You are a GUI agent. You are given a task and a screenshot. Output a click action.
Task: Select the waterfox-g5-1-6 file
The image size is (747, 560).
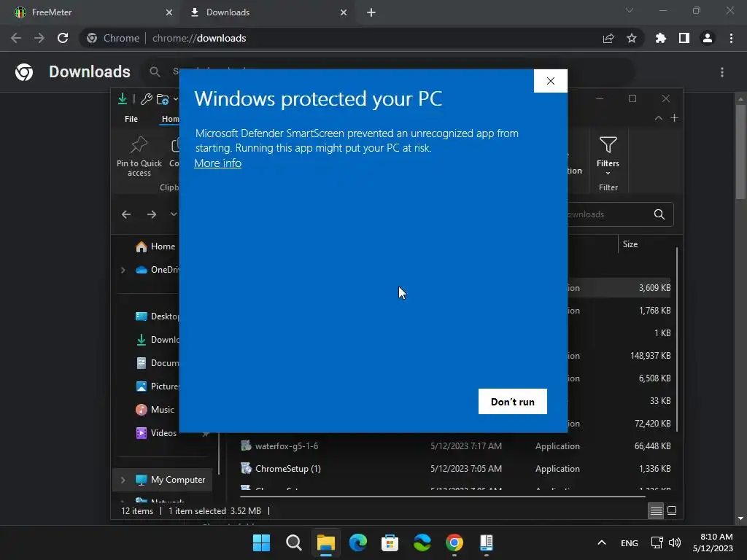click(286, 446)
